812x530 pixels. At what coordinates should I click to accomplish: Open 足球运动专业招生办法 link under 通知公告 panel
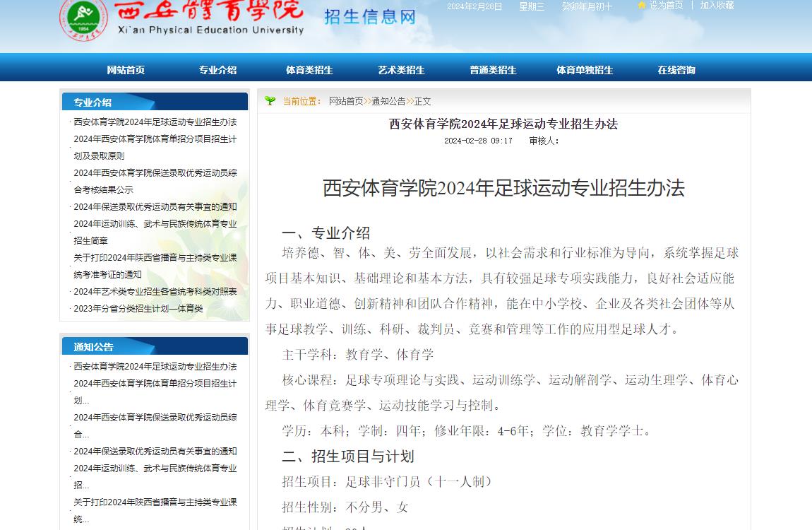tap(155, 366)
